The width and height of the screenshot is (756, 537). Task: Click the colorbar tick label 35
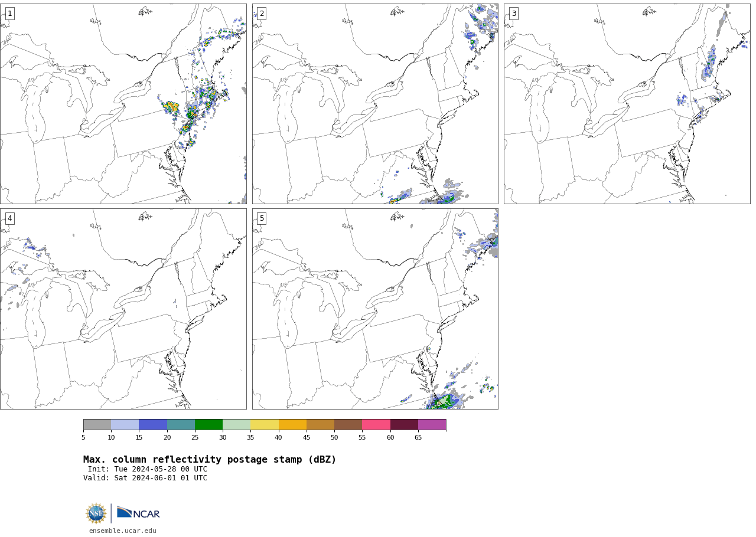[250, 437]
